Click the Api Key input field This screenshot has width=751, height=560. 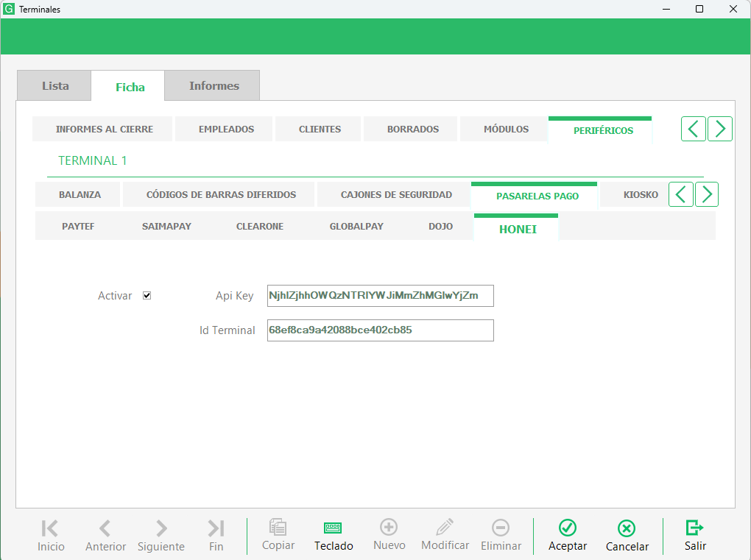point(380,296)
